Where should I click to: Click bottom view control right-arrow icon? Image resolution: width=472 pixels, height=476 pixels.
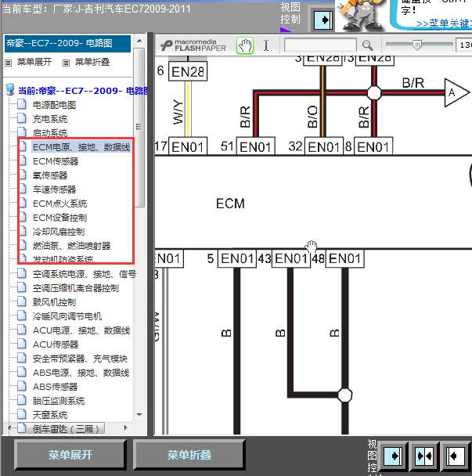pos(392,456)
